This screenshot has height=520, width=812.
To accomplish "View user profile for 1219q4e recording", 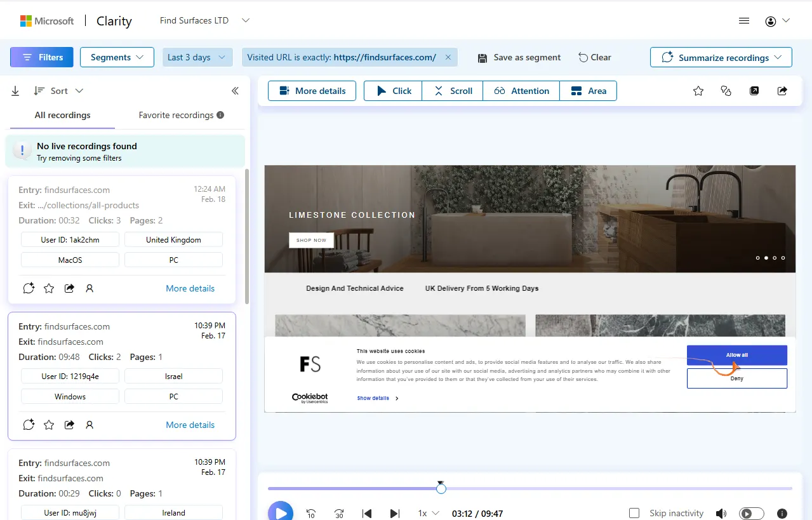I will 90,425.
